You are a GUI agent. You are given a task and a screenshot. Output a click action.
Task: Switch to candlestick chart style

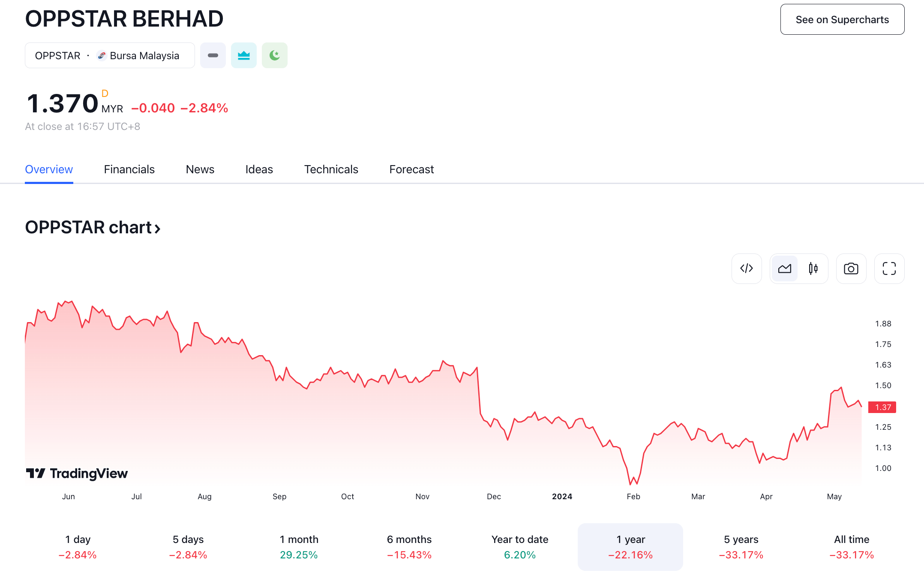point(813,268)
